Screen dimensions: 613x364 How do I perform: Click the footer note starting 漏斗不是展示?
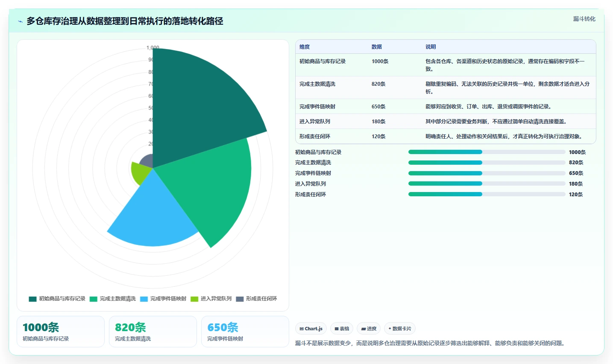[x=431, y=343]
